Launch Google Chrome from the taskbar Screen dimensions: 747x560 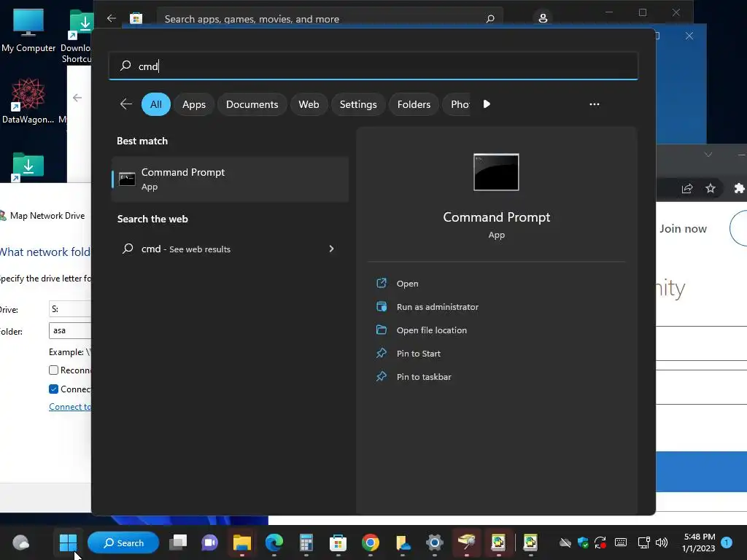[370, 542]
